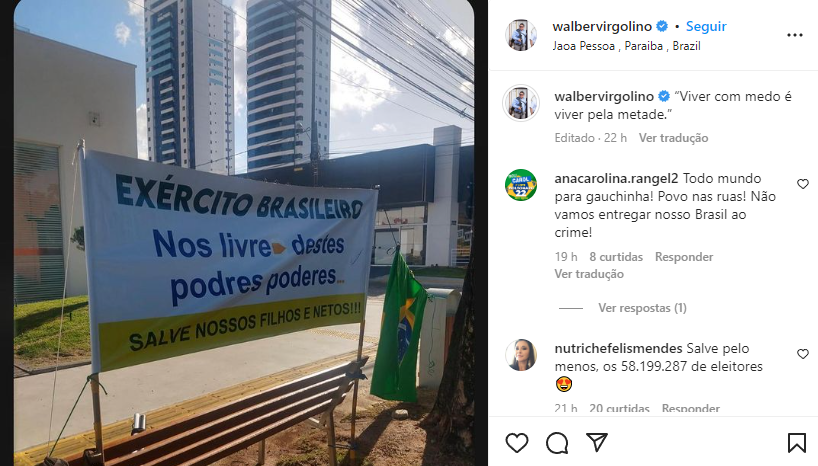The image size is (818, 466).
Task: Open the three-dot more options menu
Action: tap(795, 35)
